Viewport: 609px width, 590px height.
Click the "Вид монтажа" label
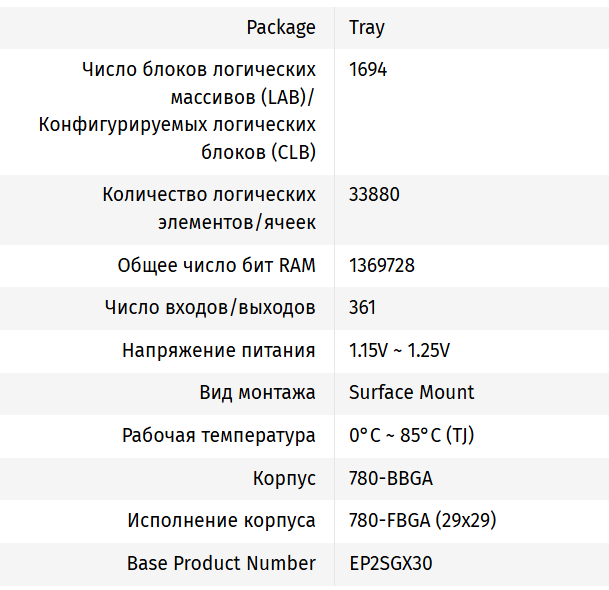(x=257, y=392)
